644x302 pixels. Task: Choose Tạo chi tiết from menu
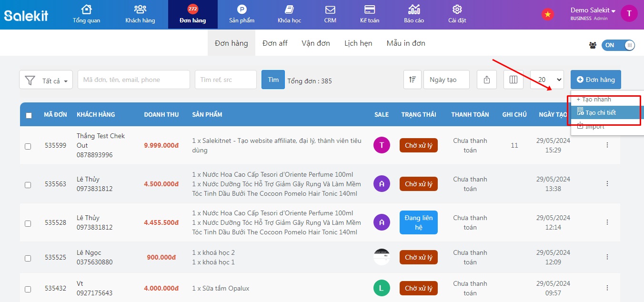point(600,112)
